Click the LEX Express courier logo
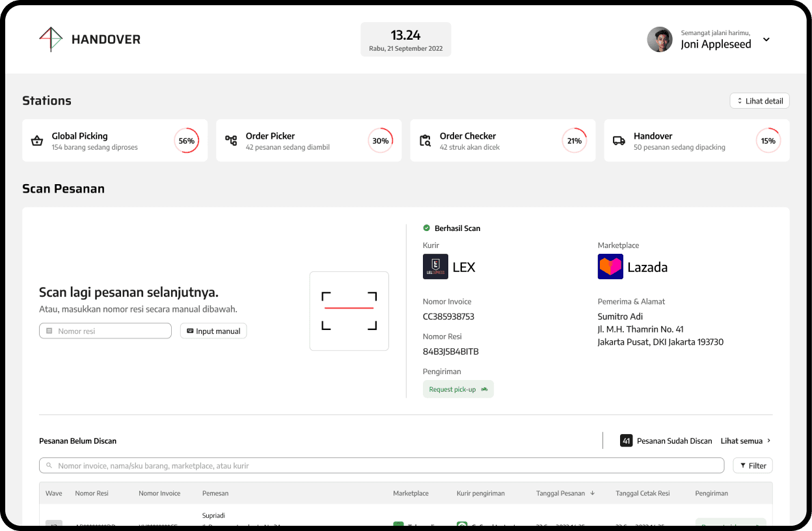This screenshot has height=531, width=812. click(435, 266)
